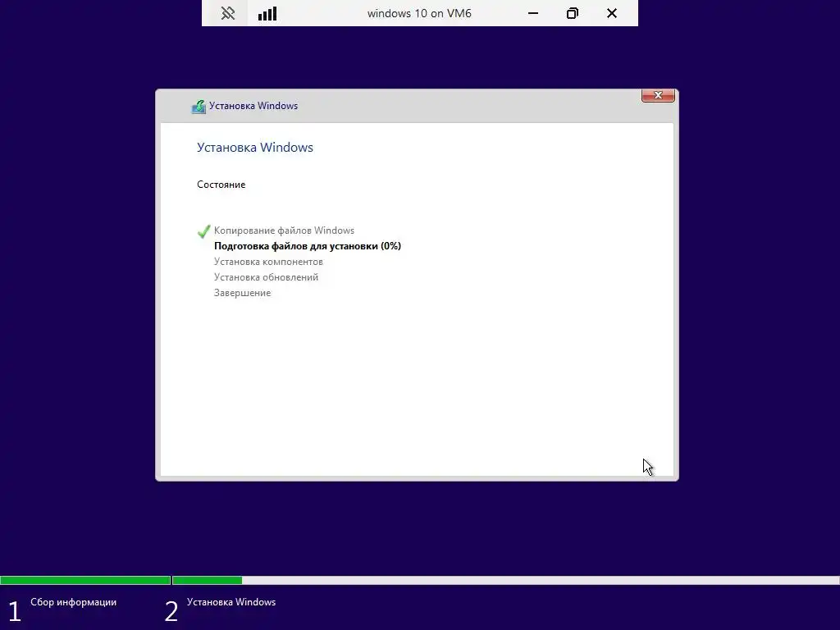Click the green checkmark for copied files
840x630 pixels.
click(203, 231)
